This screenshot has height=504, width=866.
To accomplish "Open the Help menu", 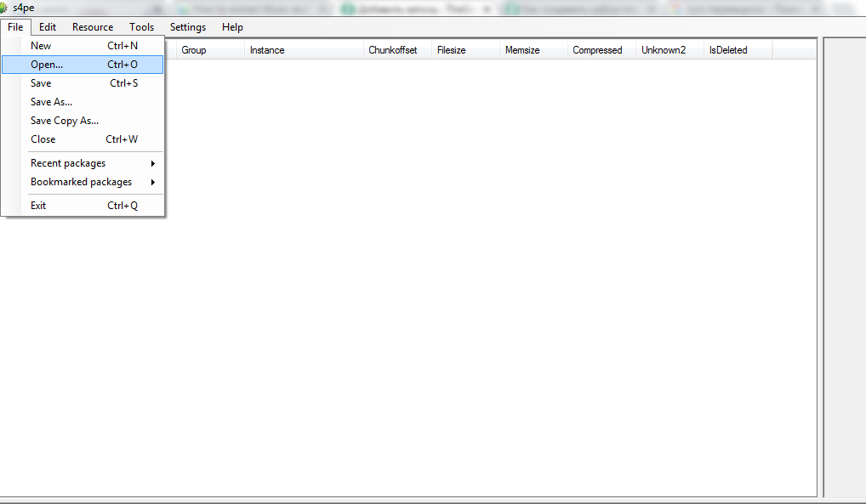I will [232, 27].
